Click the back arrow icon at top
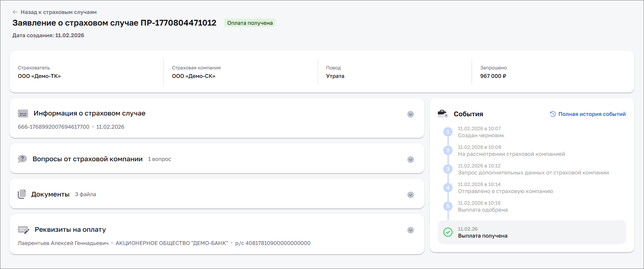This screenshot has width=644, height=269. tap(15, 12)
